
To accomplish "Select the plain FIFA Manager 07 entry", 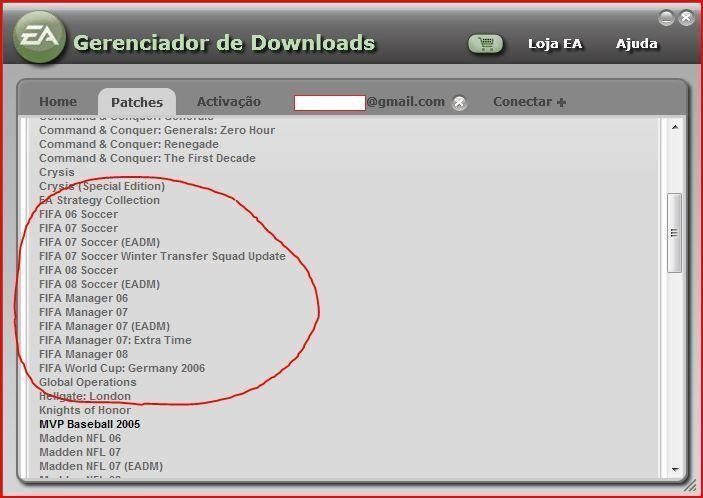I will coord(83,312).
